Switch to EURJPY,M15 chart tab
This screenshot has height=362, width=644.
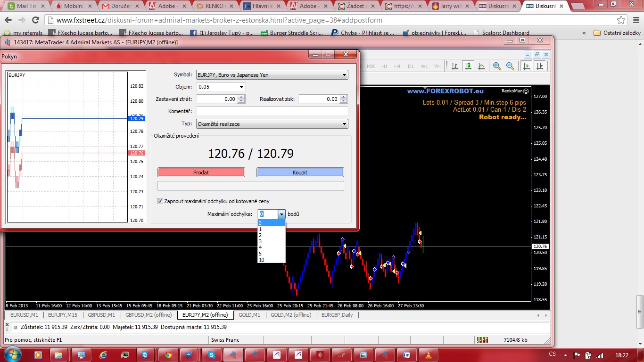point(62,315)
